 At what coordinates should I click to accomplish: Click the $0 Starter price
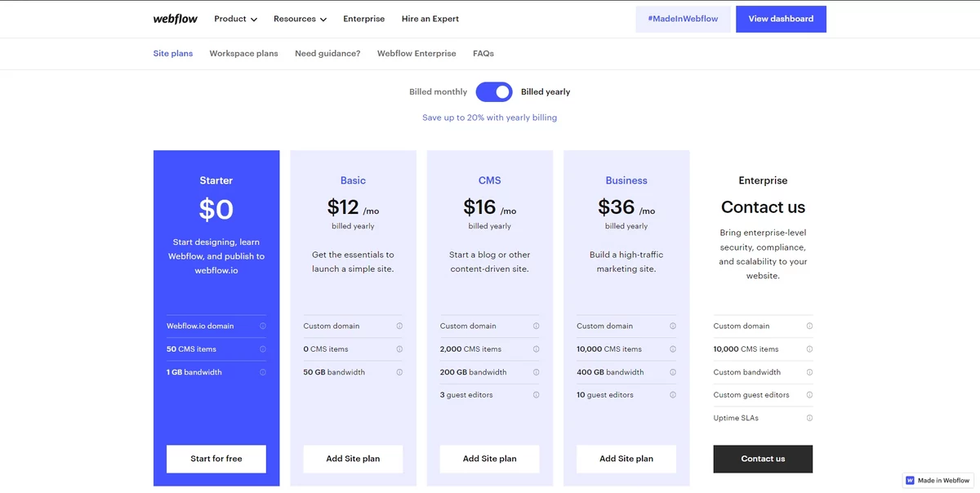216,210
